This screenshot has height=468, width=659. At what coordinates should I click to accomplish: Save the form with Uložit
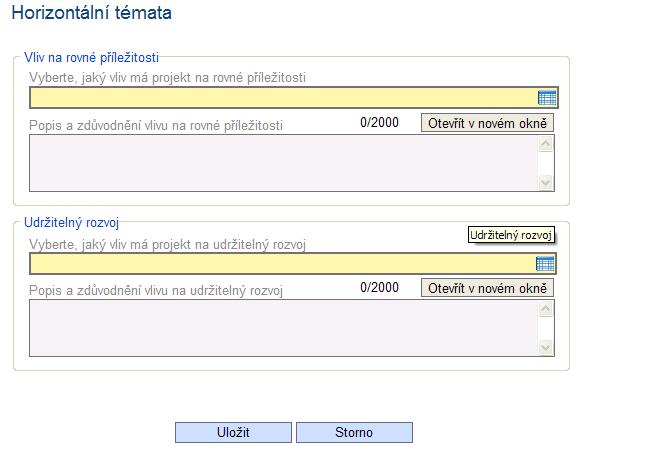click(x=233, y=432)
